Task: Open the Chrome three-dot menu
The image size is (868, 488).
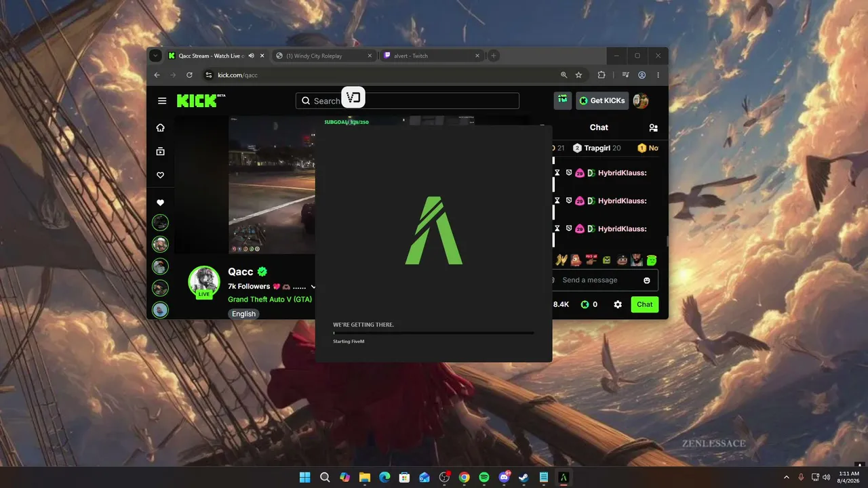Action: 658,75
